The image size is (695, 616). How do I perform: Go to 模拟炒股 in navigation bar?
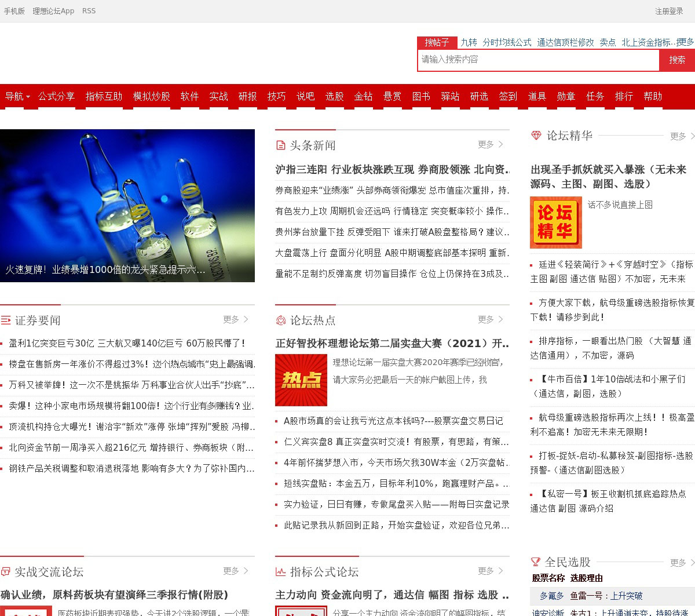point(151,96)
